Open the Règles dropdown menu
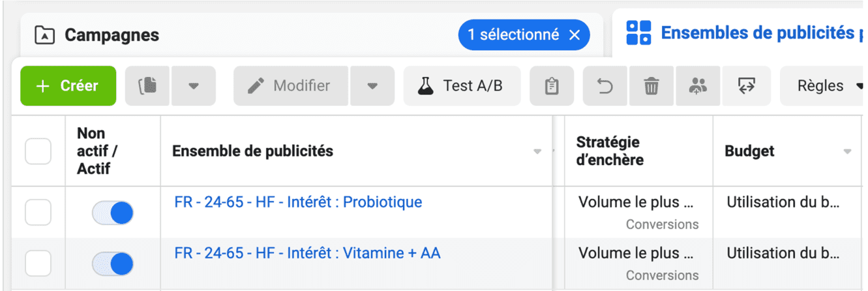The width and height of the screenshot is (868, 291). click(823, 85)
